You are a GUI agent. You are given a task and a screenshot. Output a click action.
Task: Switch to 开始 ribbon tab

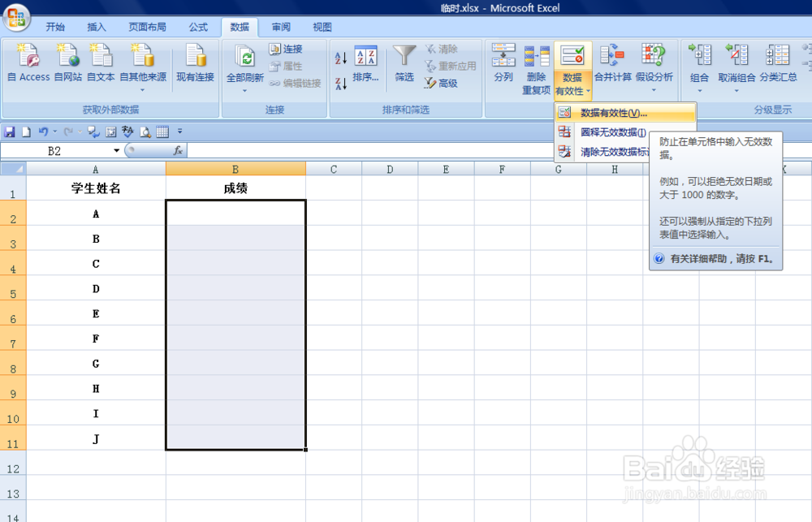click(55, 27)
